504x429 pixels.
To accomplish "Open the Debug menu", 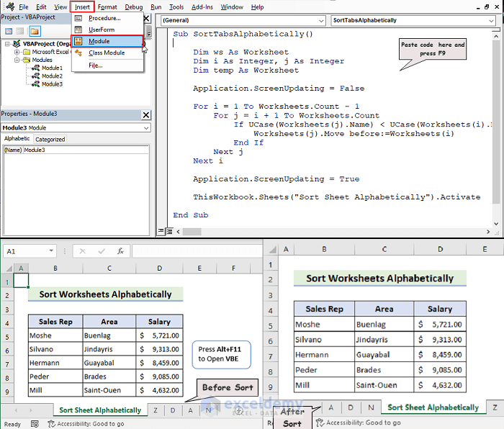I will click(134, 7).
